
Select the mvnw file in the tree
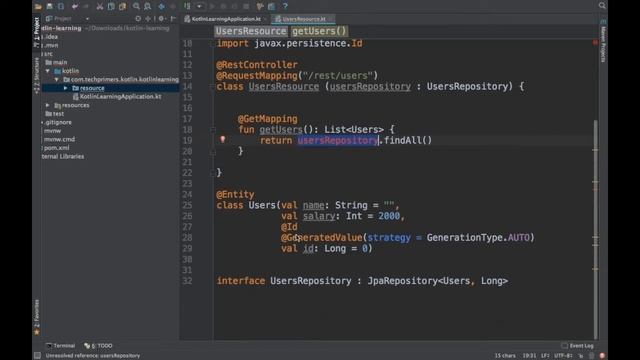(x=52, y=131)
